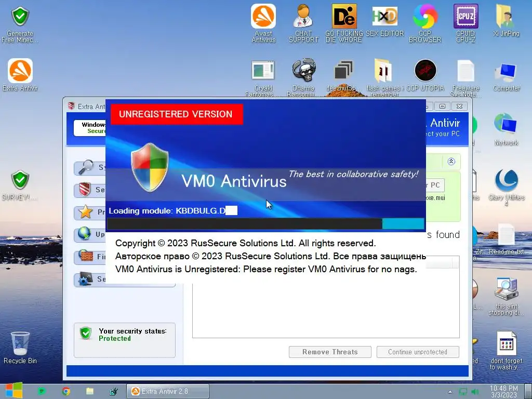Open CHAT SUPPORT desktop icon

(x=303, y=23)
